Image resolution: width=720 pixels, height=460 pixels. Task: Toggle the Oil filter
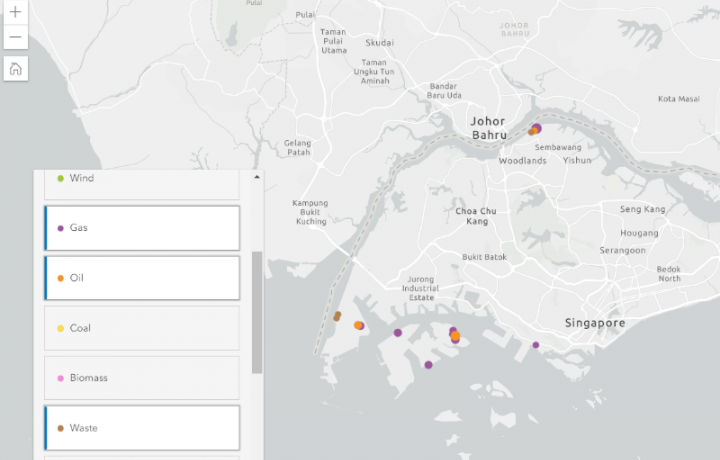pyautogui.click(x=142, y=278)
